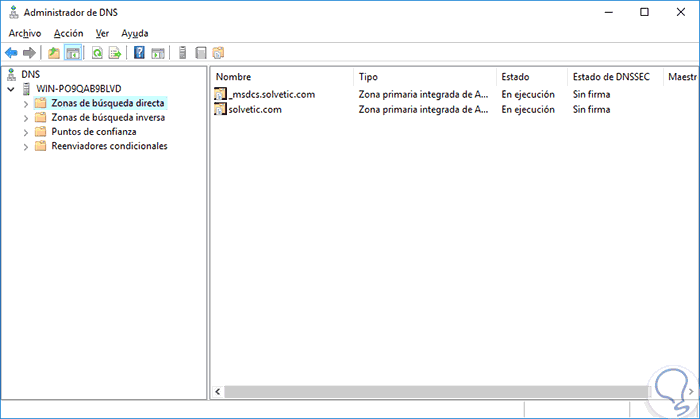This screenshot has height=419, width=700.
Task: Click the Export list toolbar icon
Action: [115, 53]
